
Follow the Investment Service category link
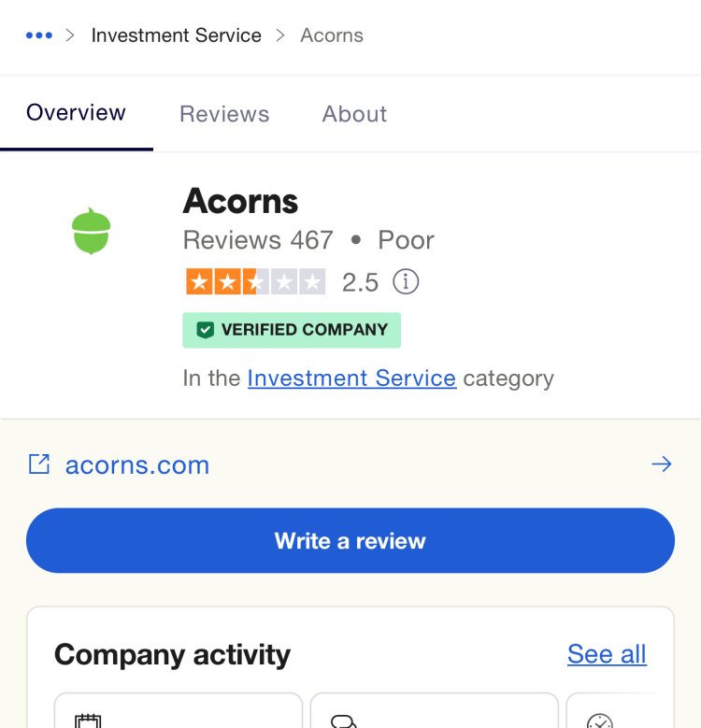click(x=351, y=378)
